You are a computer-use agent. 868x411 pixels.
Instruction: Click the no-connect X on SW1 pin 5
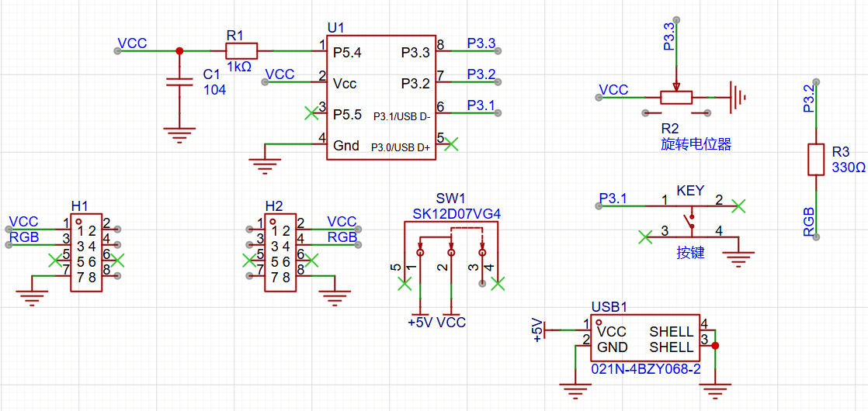coord(405,284)
